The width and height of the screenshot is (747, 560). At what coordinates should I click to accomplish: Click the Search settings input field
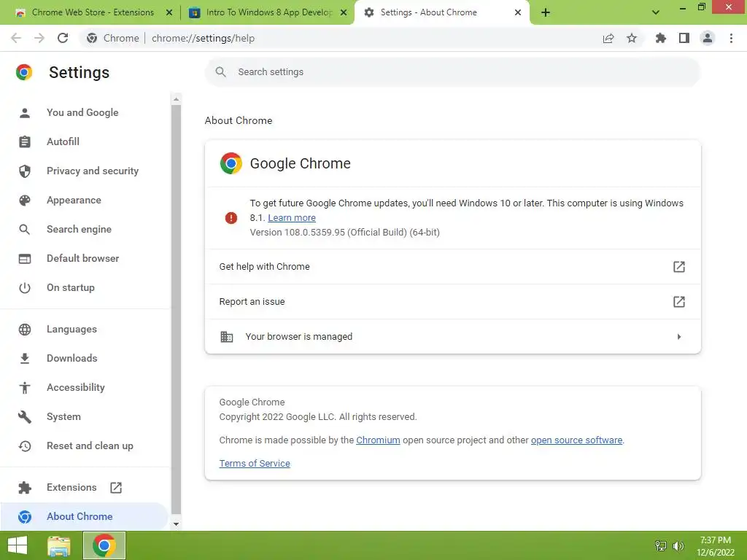coord(452,72)
